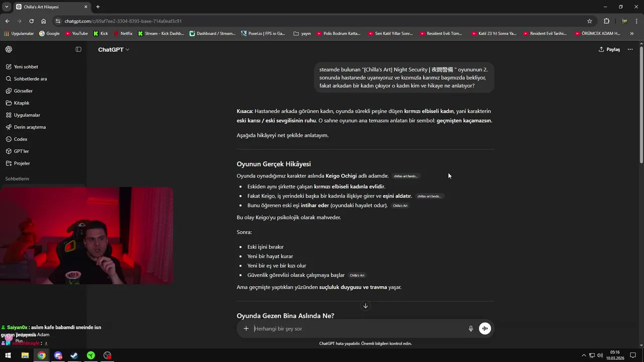Viewport: 644px width, 362px height.
Task: Select the Chilla's Art Hikayesi tab
Action: (x=52, y=7)
